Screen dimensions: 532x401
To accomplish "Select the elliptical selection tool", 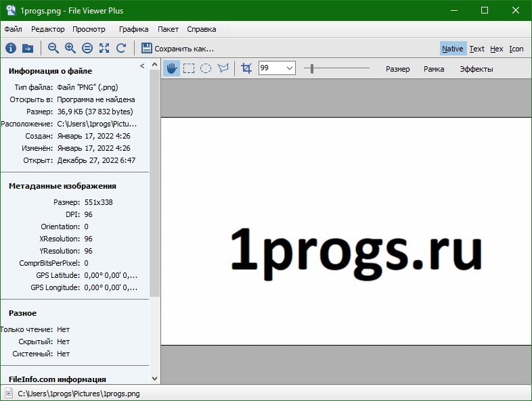I will (x=206, y=68).
